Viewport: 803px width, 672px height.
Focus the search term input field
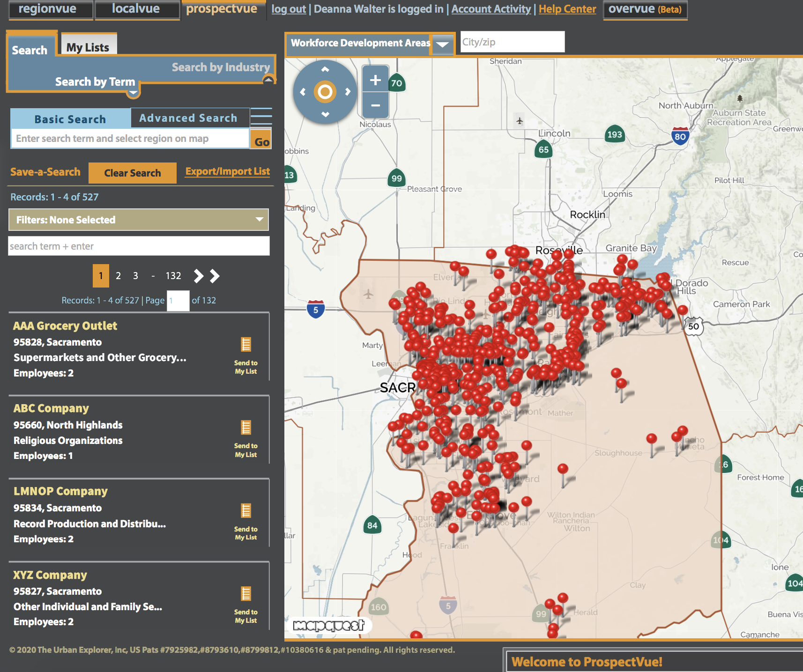130,139
